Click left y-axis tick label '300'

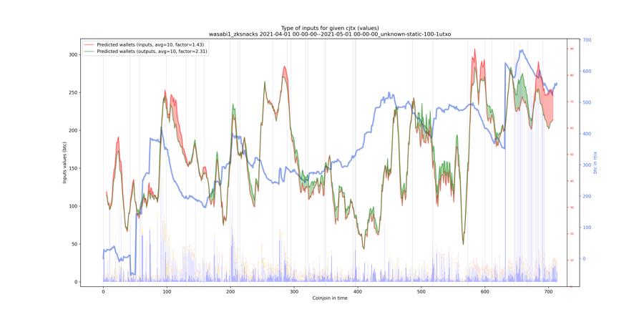click(x=73, y=54)
